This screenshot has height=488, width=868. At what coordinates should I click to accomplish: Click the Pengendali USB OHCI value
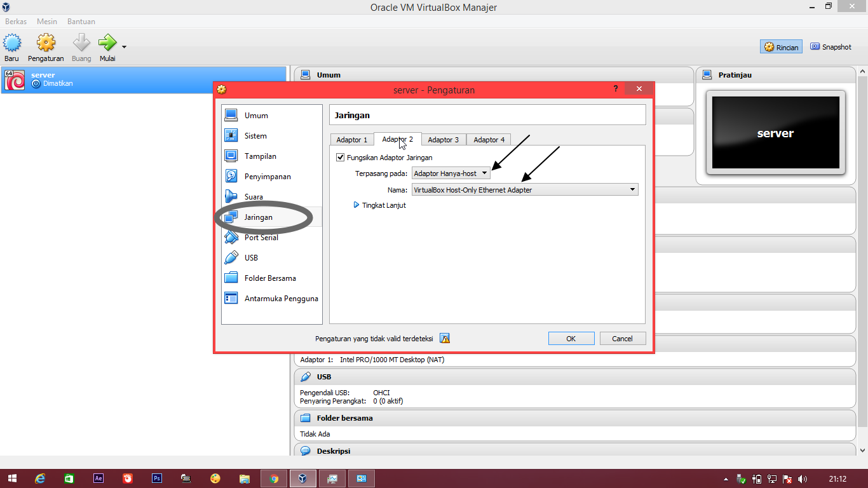pos(381,393)
